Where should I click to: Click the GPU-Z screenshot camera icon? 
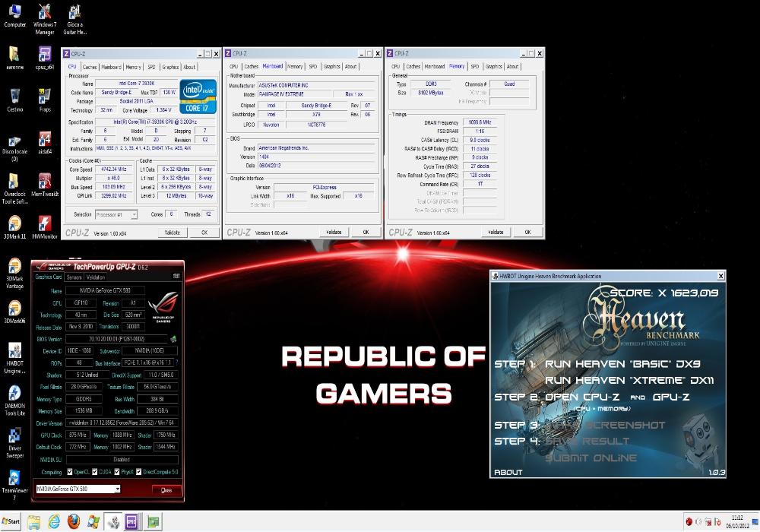point(176,276)
